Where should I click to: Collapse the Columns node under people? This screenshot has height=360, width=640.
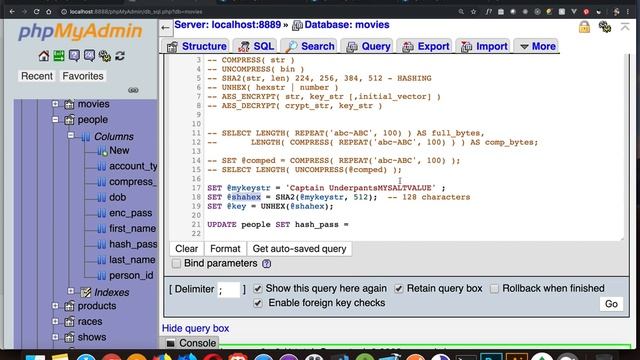tap(71, 135)
